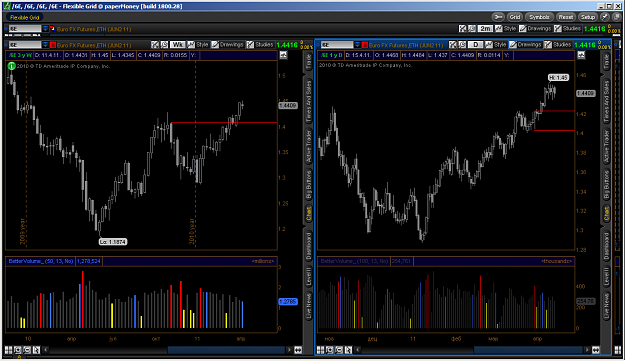
Task: Click the red link color square on right chart
Action: tap(365, 45)
